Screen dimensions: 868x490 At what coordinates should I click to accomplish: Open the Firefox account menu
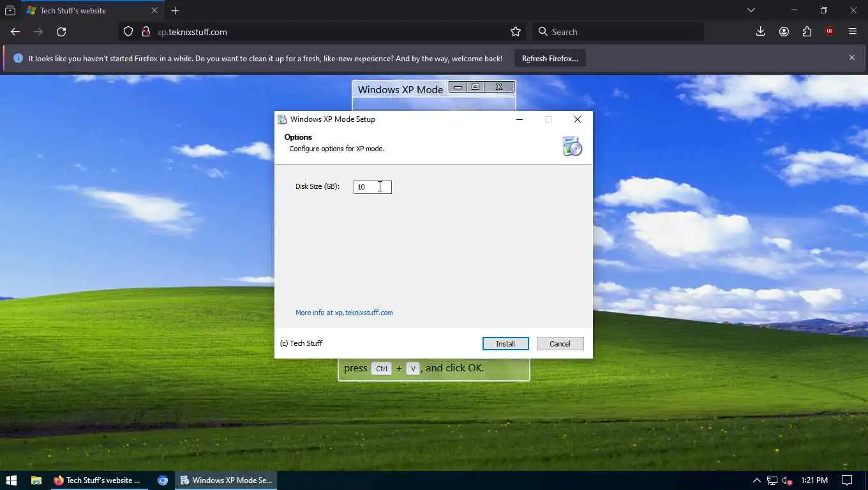784,32
